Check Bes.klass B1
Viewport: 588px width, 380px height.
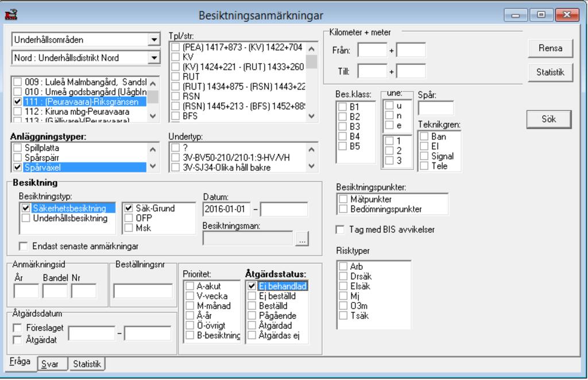pos(342,107)
